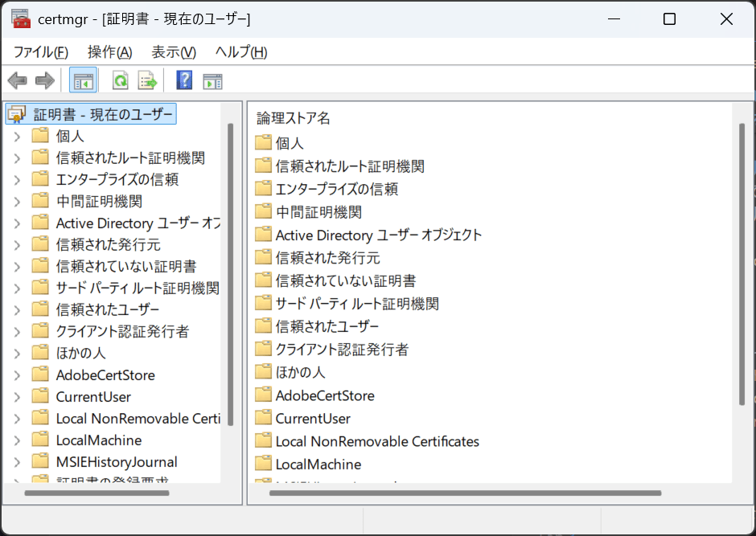Click the right pane vertical scrollbar
Screen dimensions: 756x536
tap(742, 265)
